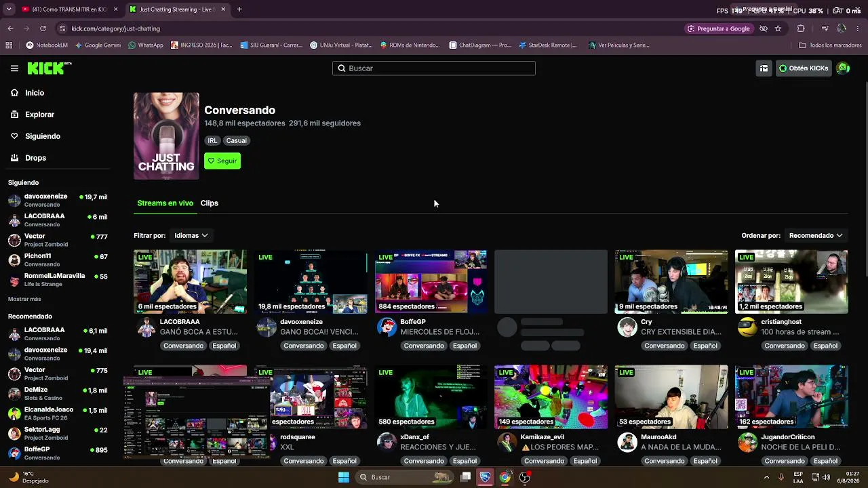Open RommelLaMaravilla in the sidebar list
This screenshot has width=868, height=488.
58,279
